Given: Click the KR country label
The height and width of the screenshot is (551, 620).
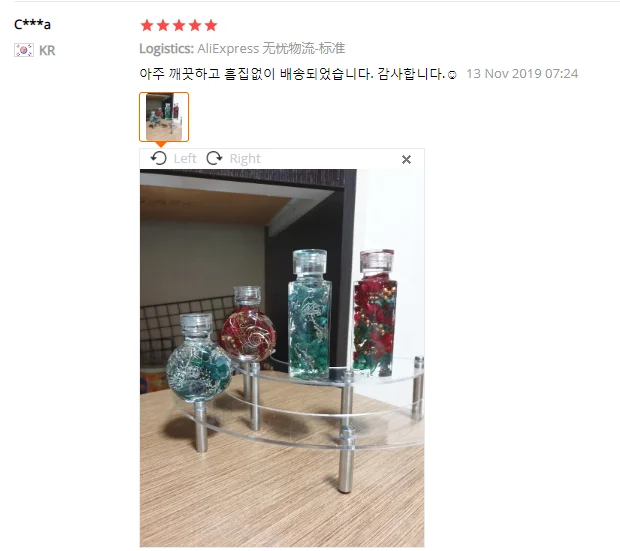Looking at the screenshot, I should tap(47, 51).
